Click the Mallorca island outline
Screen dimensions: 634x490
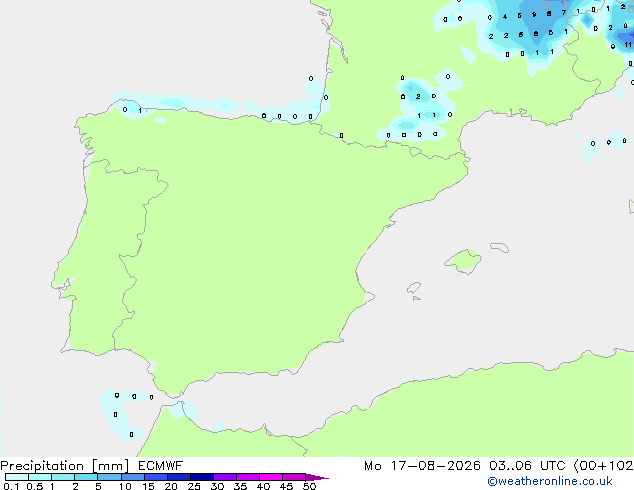[463, 262]
